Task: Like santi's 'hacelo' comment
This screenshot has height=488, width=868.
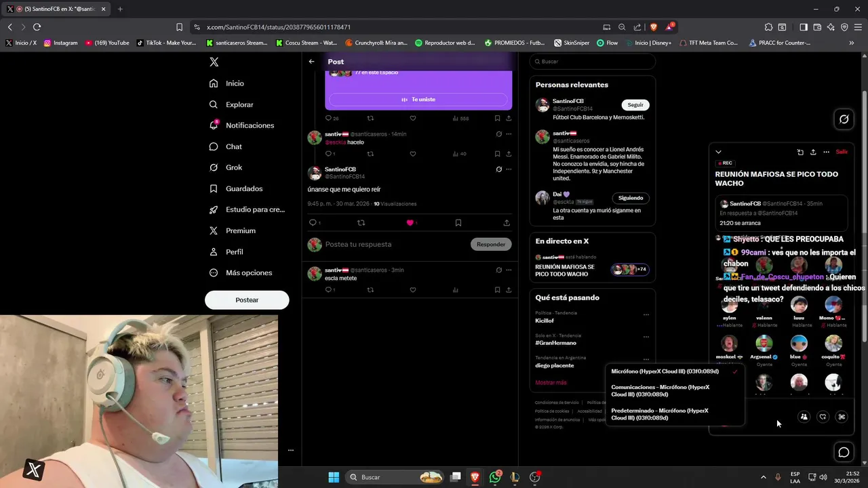Action: pyautogui.click(x=412, y=154)
